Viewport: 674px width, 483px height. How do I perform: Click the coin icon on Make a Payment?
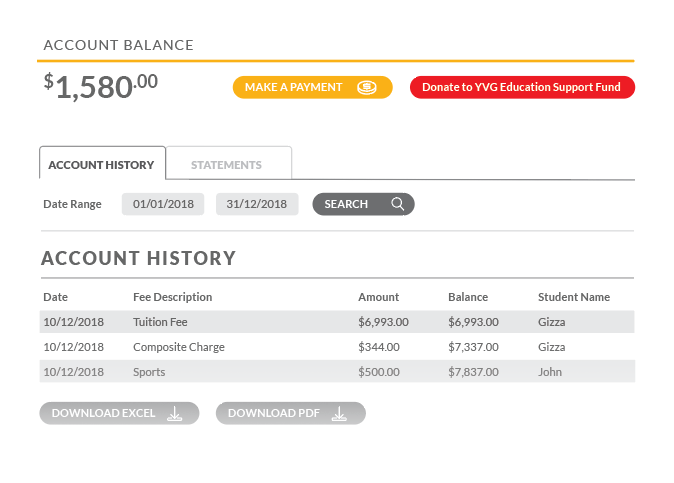tap(367, 88)
